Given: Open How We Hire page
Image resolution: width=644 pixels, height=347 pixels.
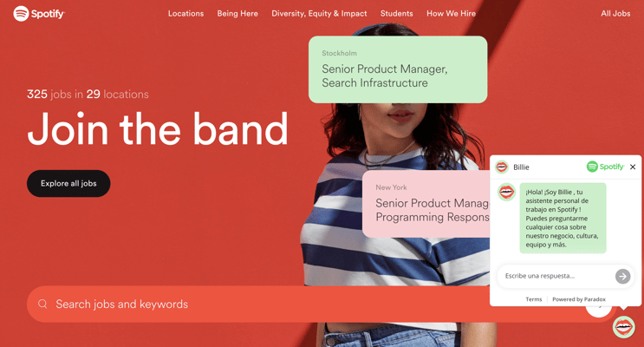Looking at the screenshot, I should pos(451,14).
